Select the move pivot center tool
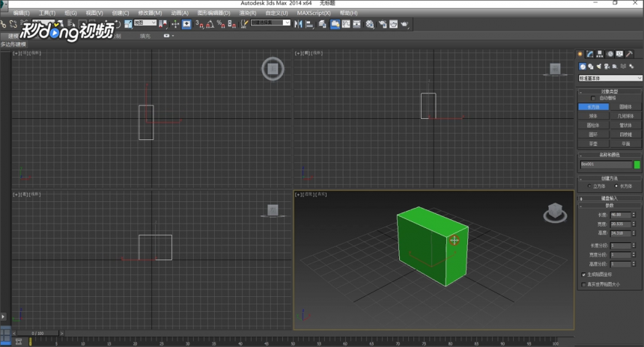The width and height of the screenshot is (644, 347). click(163, 24)
